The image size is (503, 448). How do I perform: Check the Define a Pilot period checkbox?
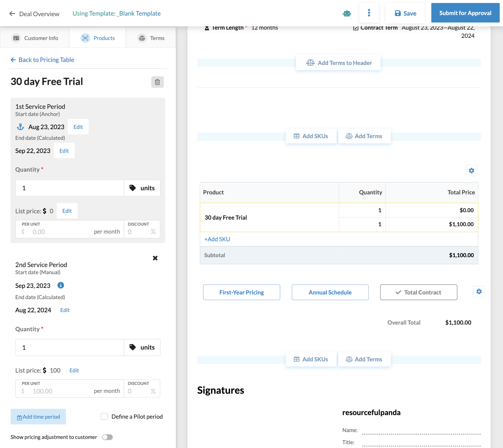tap(104, 416)
